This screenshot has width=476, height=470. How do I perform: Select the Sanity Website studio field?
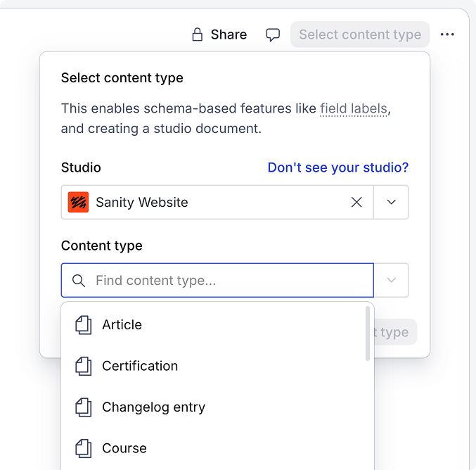point(217,202)
